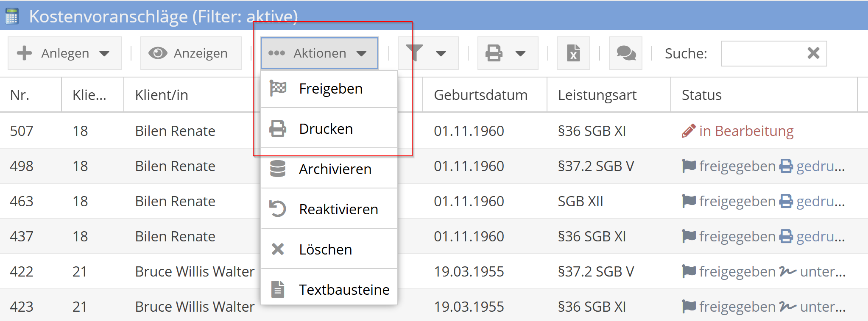The height and width of the screenshot is (321, 868).
Task: Click the printer status icon in row 498
Action: (786, 166)
